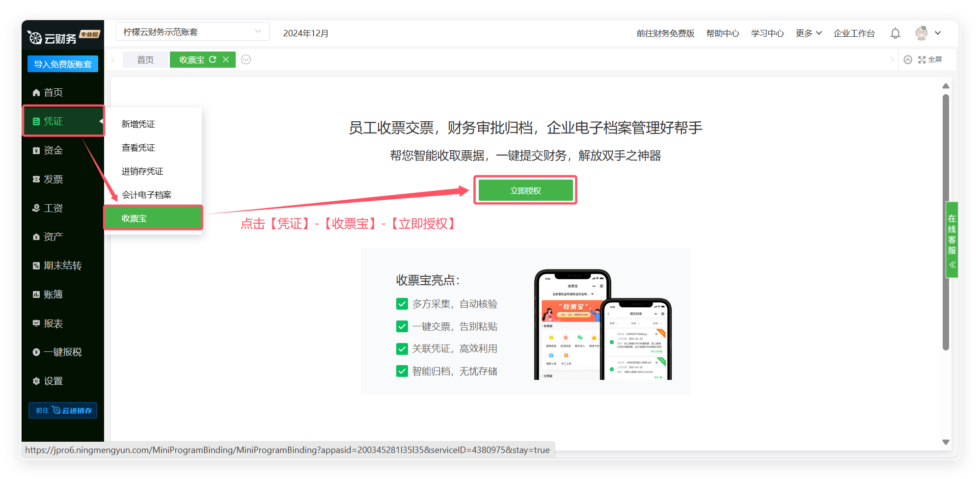This screenshot has width=980, height=479.
Task: Select 新增凭证 from the submenu
Action: point(138,124)
